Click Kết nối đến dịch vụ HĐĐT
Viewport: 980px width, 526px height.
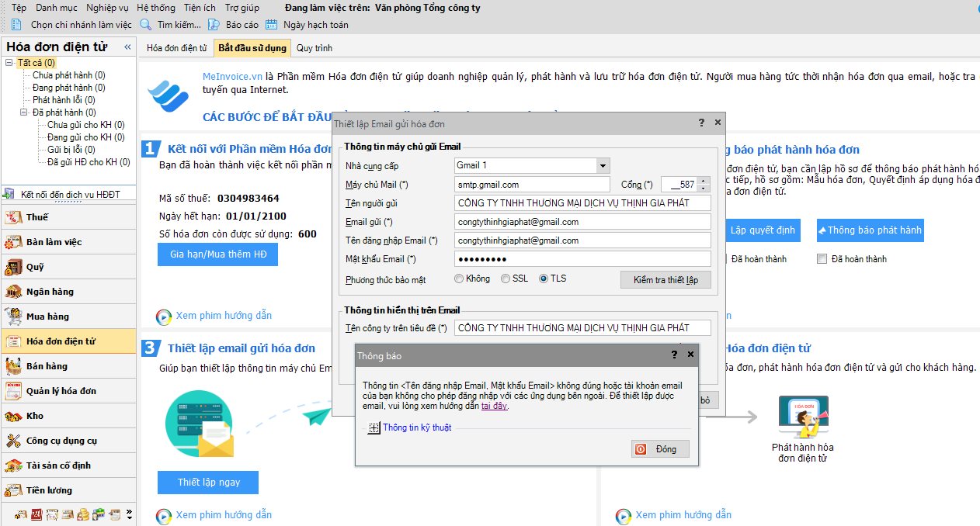68,195
